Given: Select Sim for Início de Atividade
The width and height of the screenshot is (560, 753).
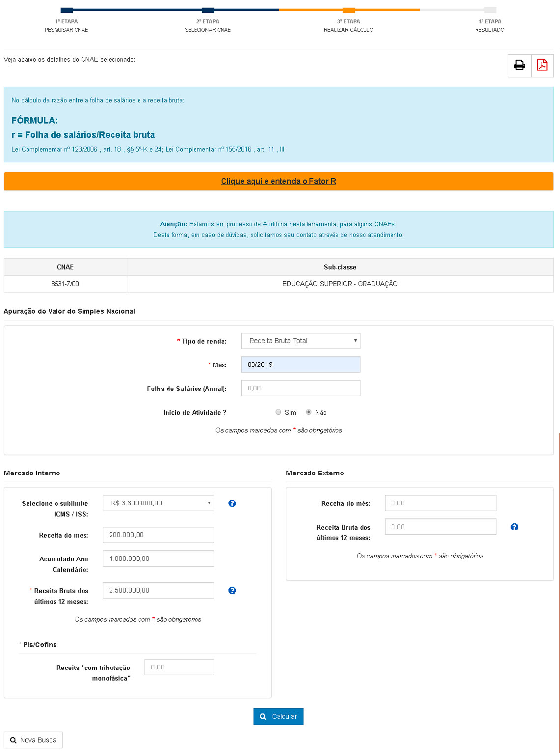Looking at the screenshot, I should (279, 412).
